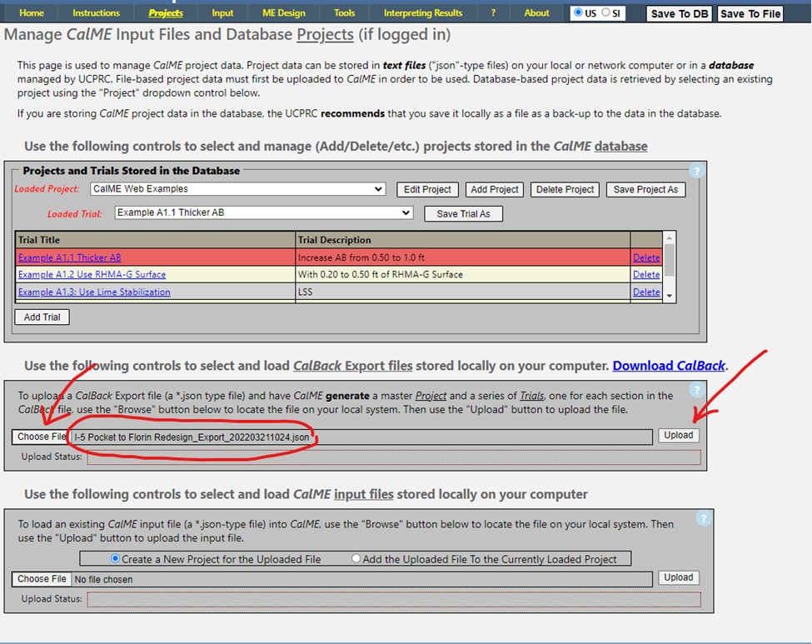Open the Loaded Project dropdown
This screenshot has width=812, height=644.
click(237, 189)
